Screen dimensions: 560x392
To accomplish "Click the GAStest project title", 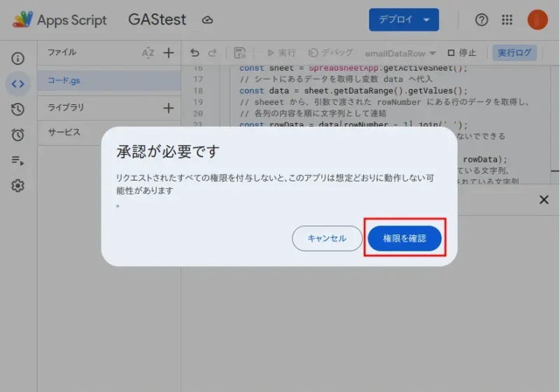I will [157, 20].
